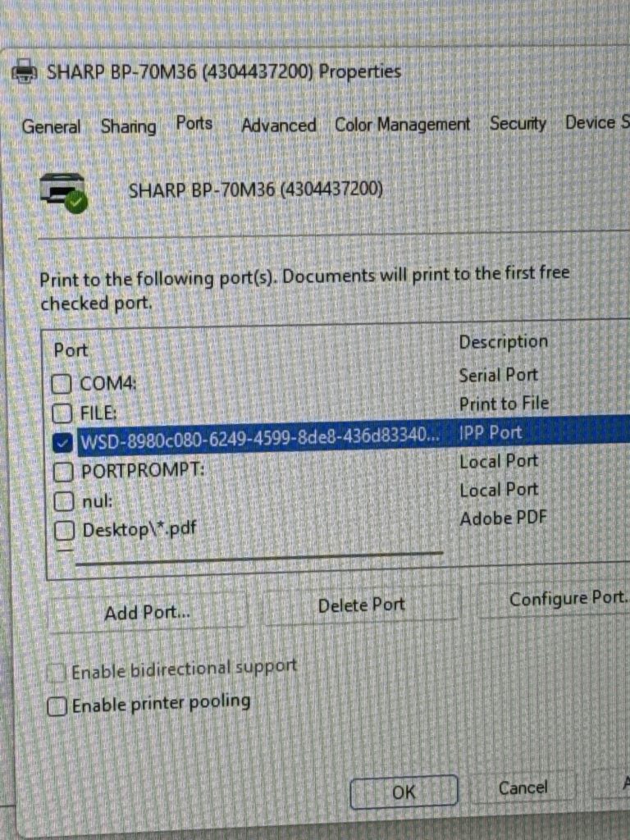
Task: Check the nul local port checkbox
Action: pyautogui.click(x=63, y=500)
